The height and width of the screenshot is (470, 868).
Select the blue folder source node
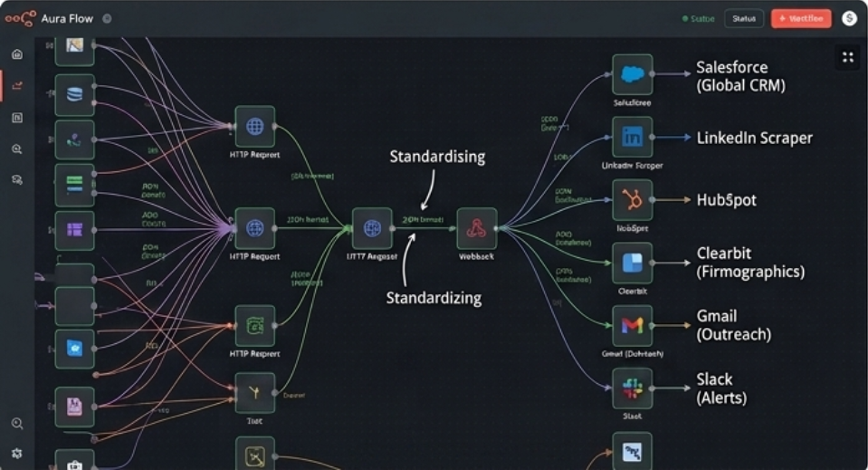click(75, 349)
